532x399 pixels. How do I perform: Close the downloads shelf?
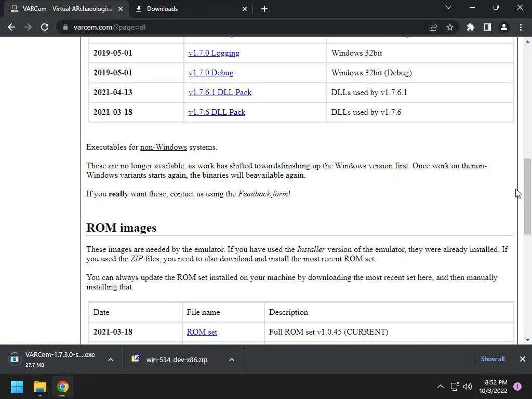[523, 359]
